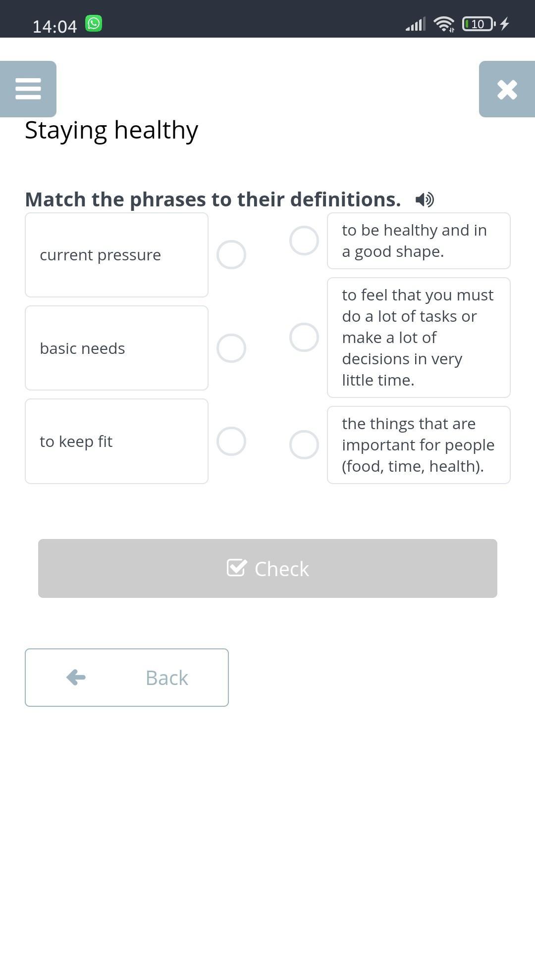The image size is (535, 980).
Task: Close the exercise with X button
Action: [x=507, y=90]
